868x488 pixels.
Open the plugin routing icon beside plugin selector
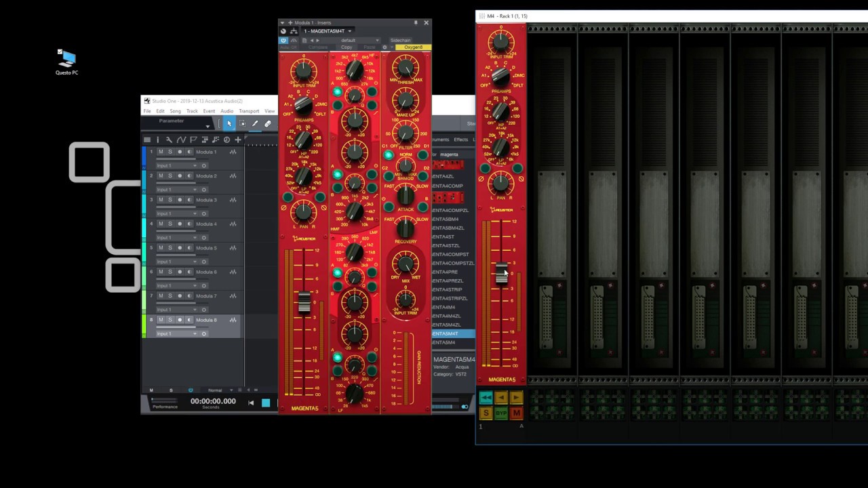pos(294,31)
